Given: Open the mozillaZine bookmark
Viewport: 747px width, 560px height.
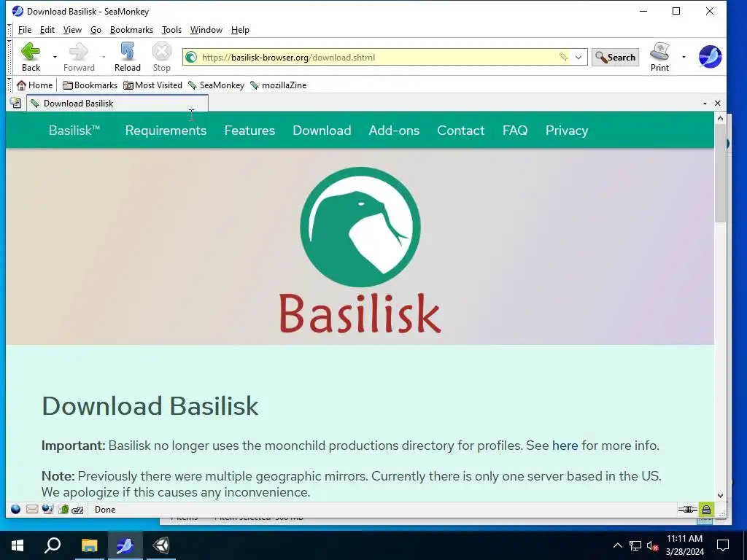Looking at the screenshot, I should [x=278, y=85].
